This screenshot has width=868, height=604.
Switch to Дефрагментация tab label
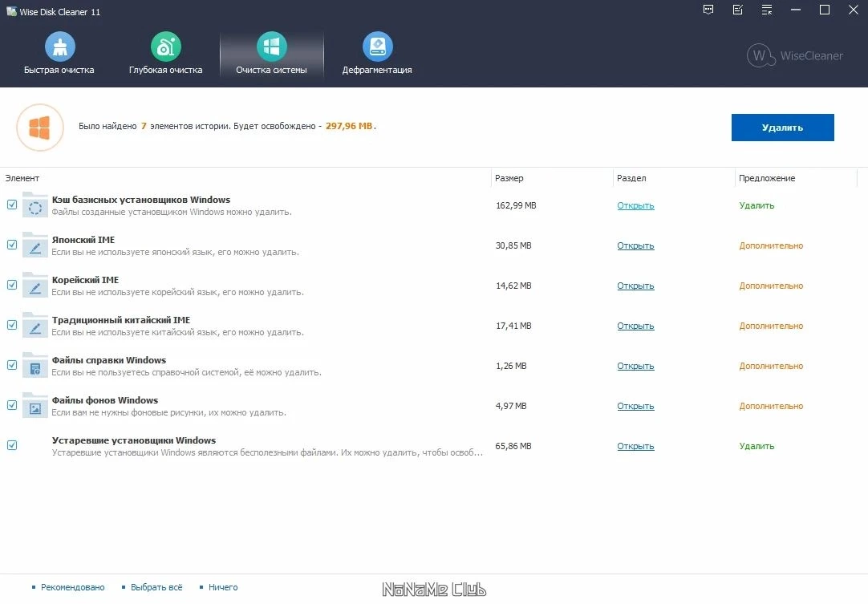[x=377, y=70]
